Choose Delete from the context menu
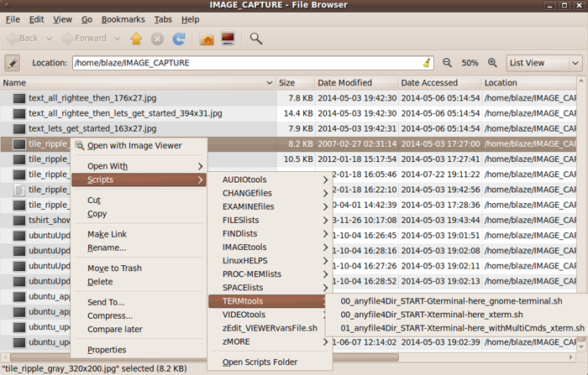This screenshot has width=588, height=375. 139,282
